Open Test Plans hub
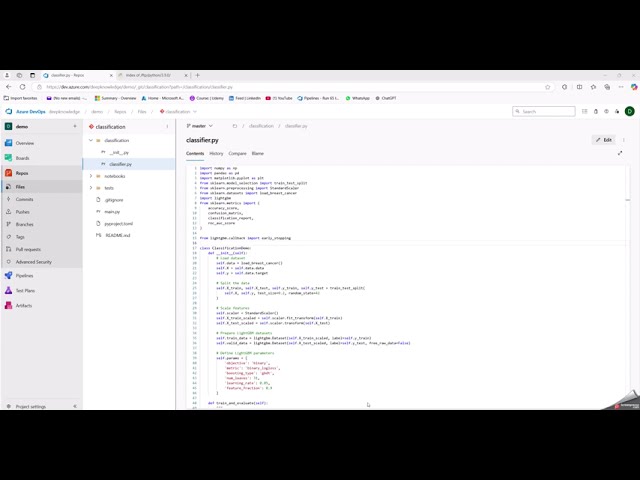640x480 pixels. coord(25,291)
